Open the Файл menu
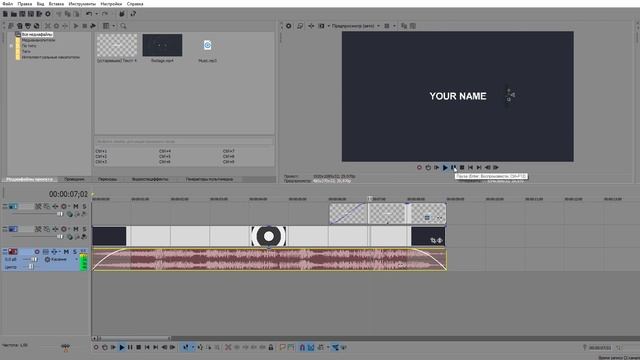Screen dimensions: 640x360 pos(7,4)
